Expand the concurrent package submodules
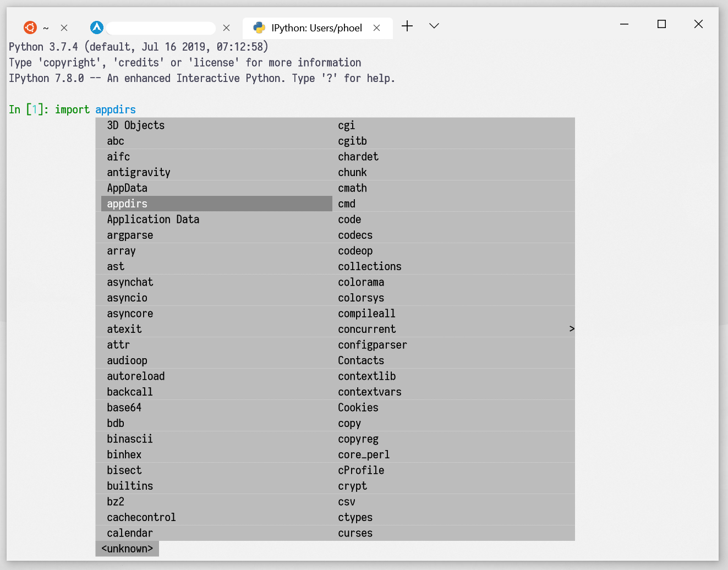This screenshot has width=728, height=570. (x=572, y=328)
